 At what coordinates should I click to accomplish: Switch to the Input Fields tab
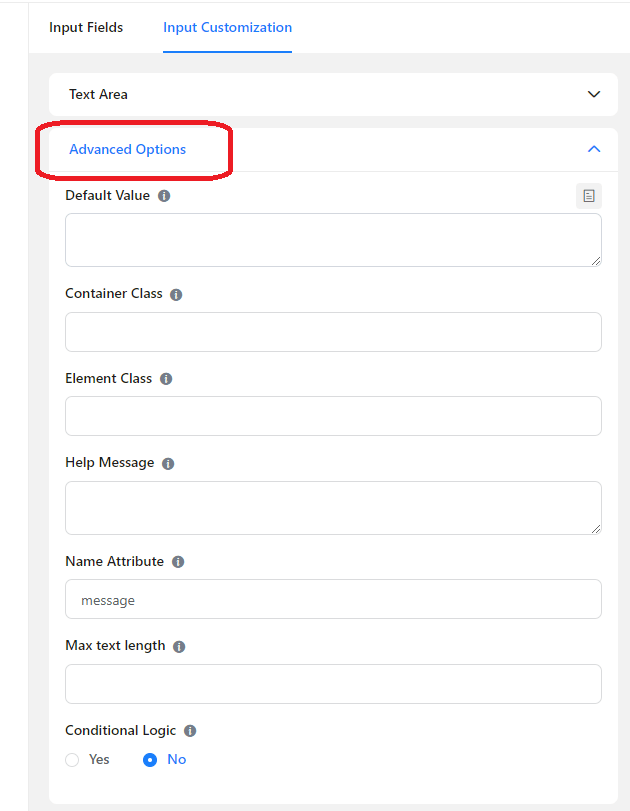86,27
